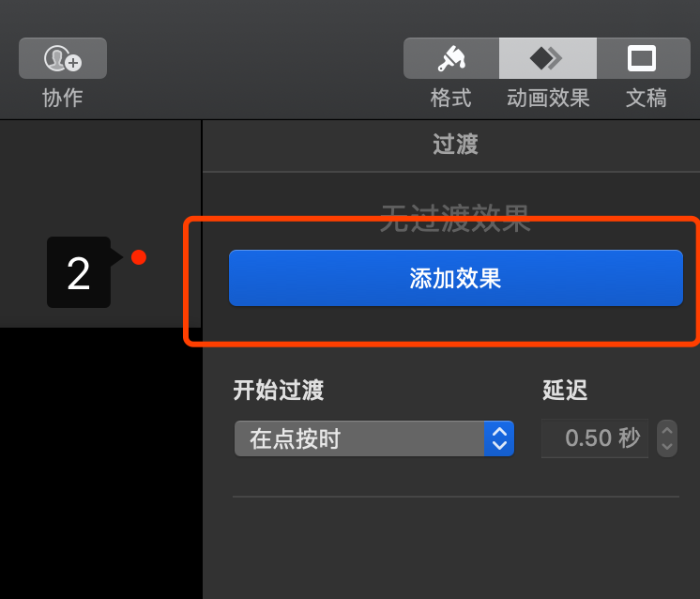This screenshot has height=599, width=700.
Task: Click the red dot beside slide 2
Action: click(139, 257)
